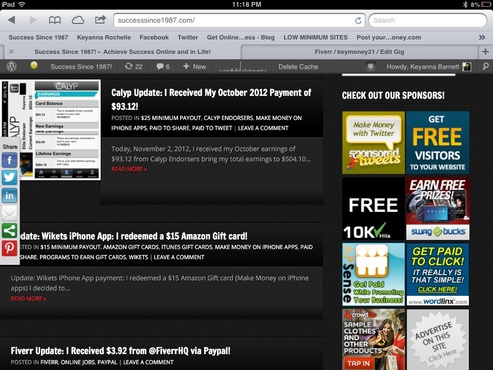Open Swagbucks Earn Free Prizes banner

coord(438,209)
